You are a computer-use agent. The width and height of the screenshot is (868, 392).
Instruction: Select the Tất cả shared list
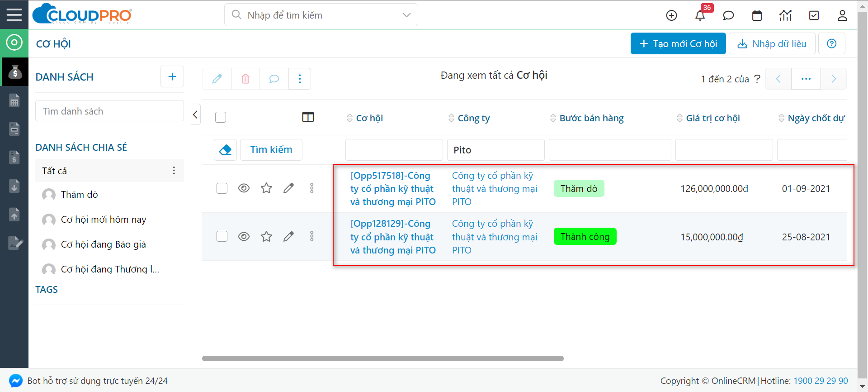[x=109, y=171]
